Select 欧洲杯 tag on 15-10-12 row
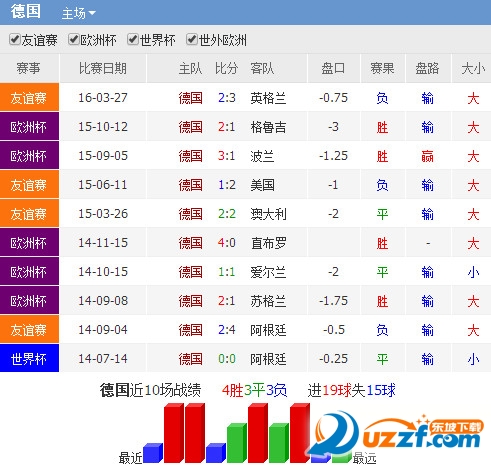The width and height of the screenshot is (491, 472). pos(29,126)
